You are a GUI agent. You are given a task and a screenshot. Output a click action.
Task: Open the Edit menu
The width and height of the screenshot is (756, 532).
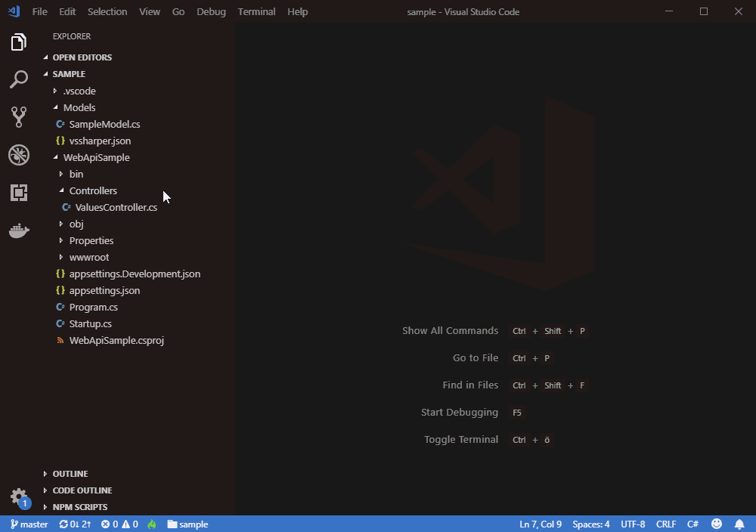tap(67, 11)
